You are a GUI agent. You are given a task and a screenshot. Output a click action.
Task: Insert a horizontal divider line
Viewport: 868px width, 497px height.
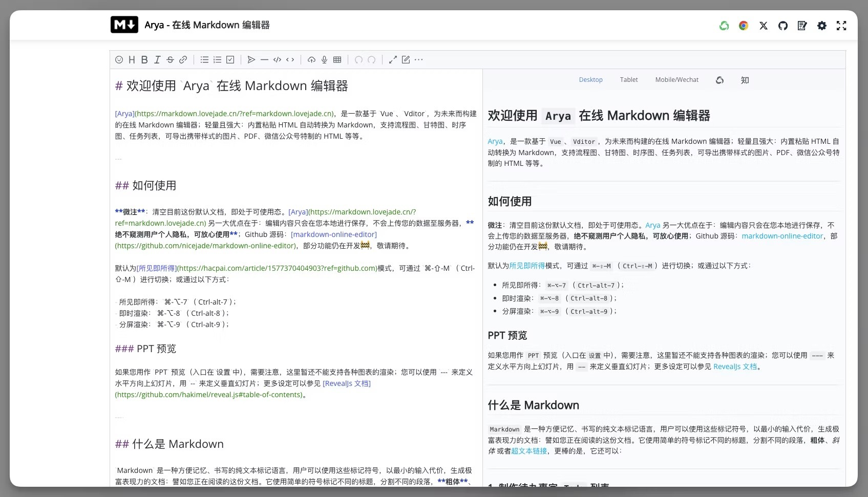tap(264, 60)
